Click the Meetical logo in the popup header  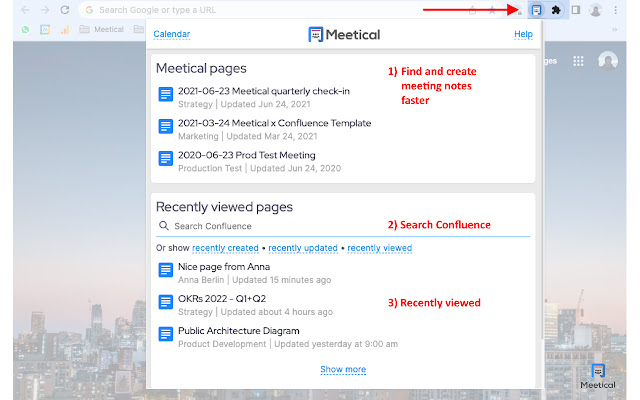point(344,35)
